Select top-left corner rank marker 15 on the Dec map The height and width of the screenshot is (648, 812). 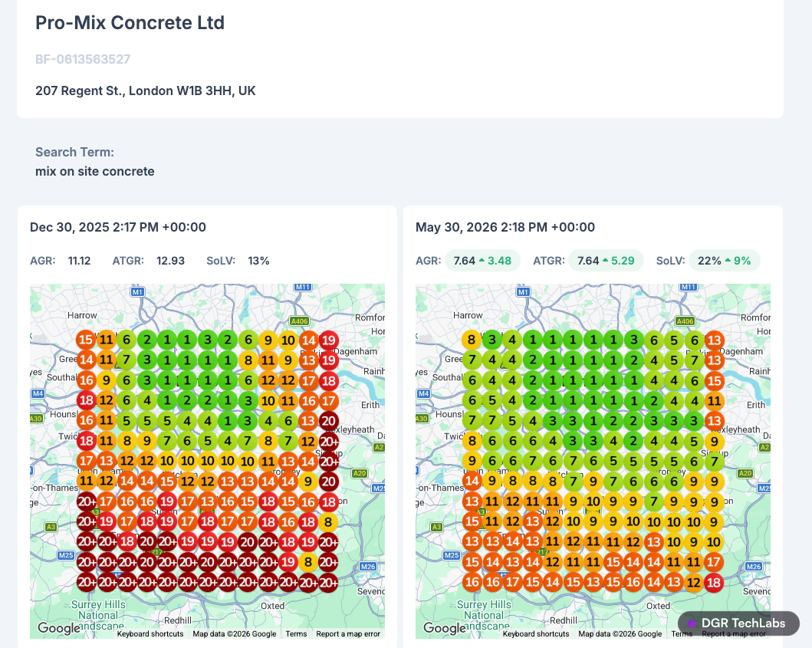pos(86,340)
